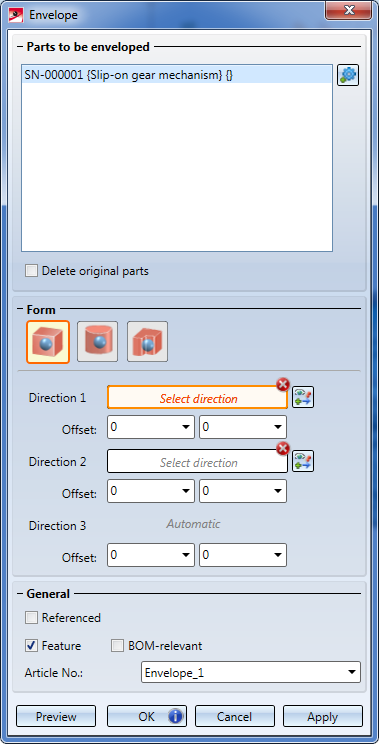Click the info icon on OK button
Image resolution: width=379 pixels, height=744 pixels.
[175, 716]
